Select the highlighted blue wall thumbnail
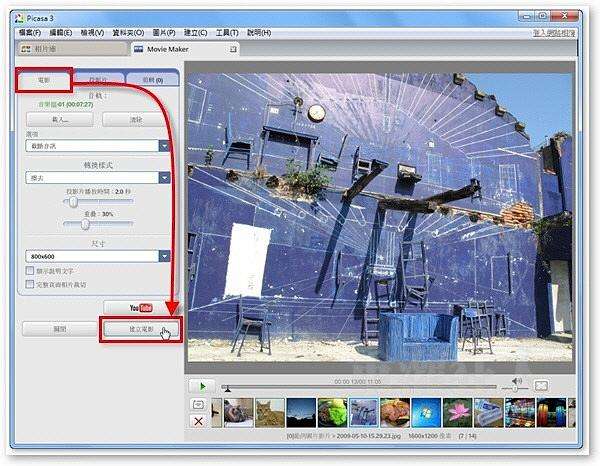Viewport: 600px width, 466px height. (364, 412)
